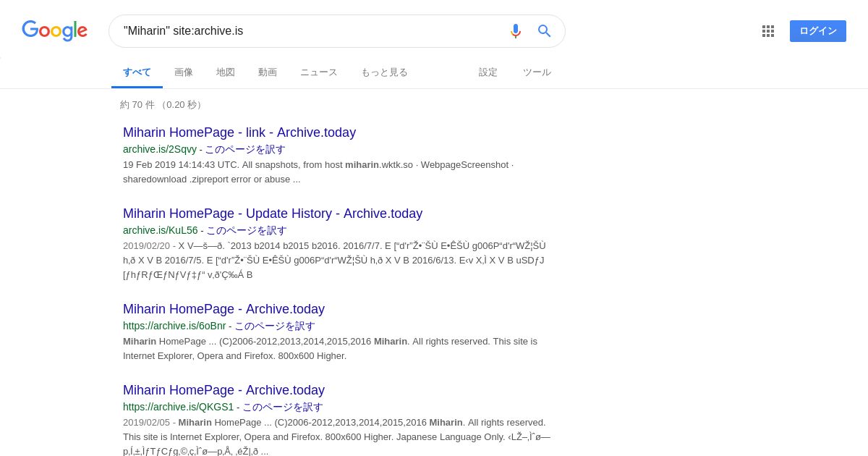Switch to the 動画 tab
The height and width of the screenshot is (456, 868).
pos(268,72)
